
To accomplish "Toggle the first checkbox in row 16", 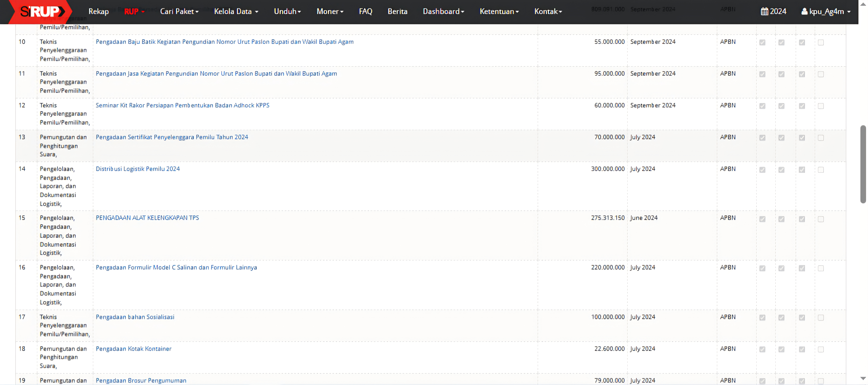I will [x=762, y=268].
